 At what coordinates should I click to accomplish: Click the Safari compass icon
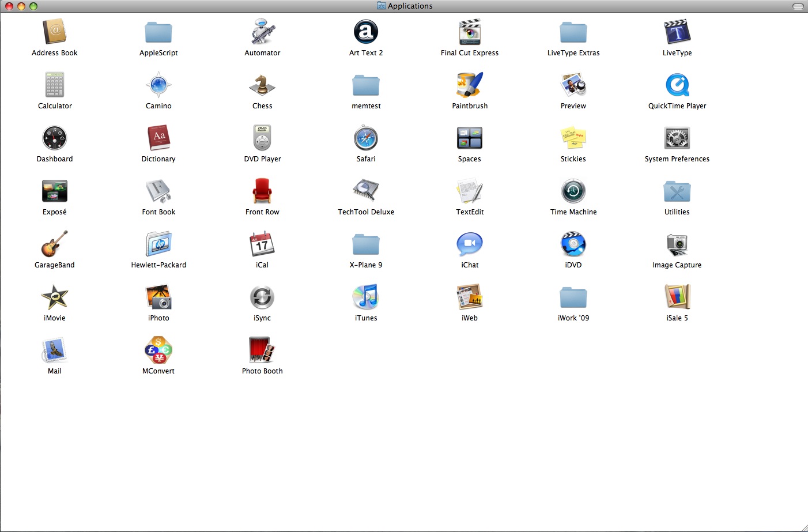366,138
